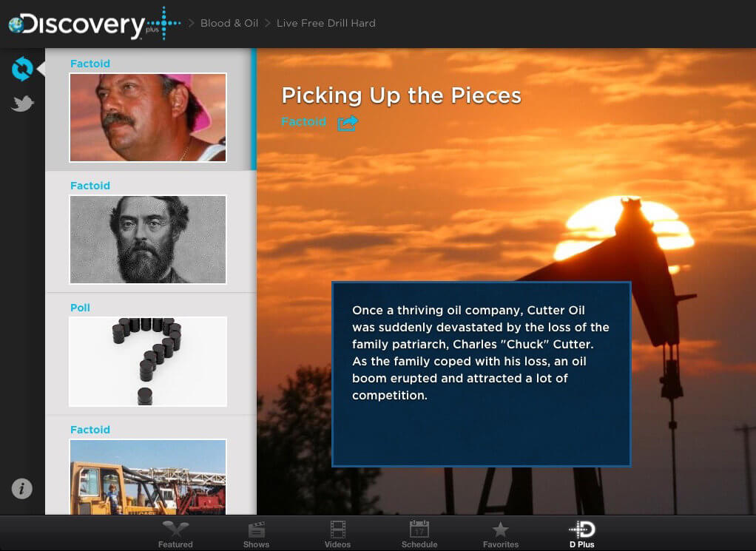The image size is (756, 551).
Task: Select the D Plus tab
Action: click(x=582, y=534)
